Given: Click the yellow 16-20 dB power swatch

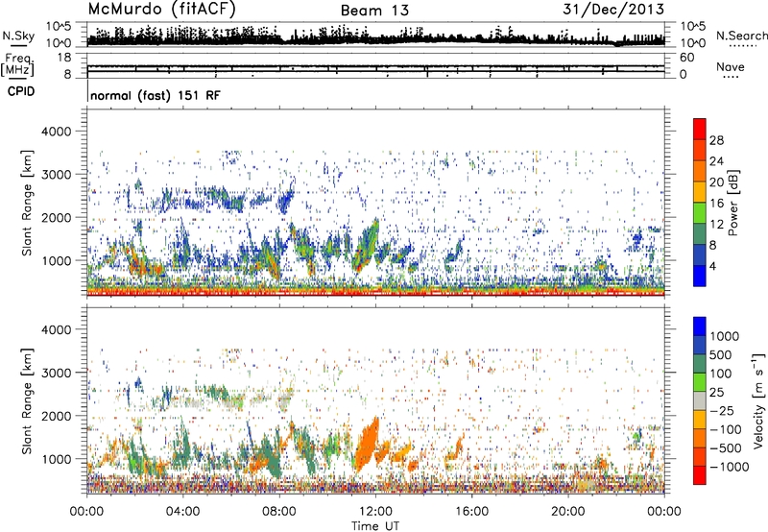Looking at the screenshot, I should click(x=700, y=192).
